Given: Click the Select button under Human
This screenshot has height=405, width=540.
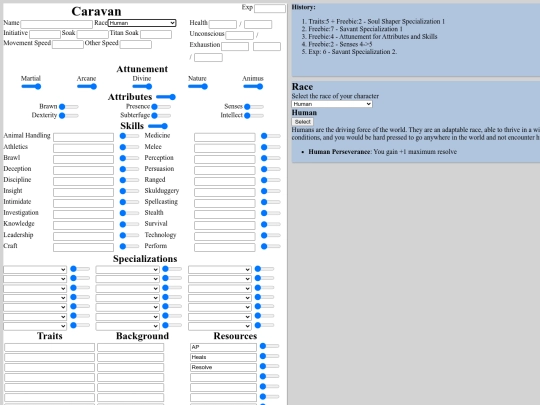Looking at the screenshot, I should 302,122.
